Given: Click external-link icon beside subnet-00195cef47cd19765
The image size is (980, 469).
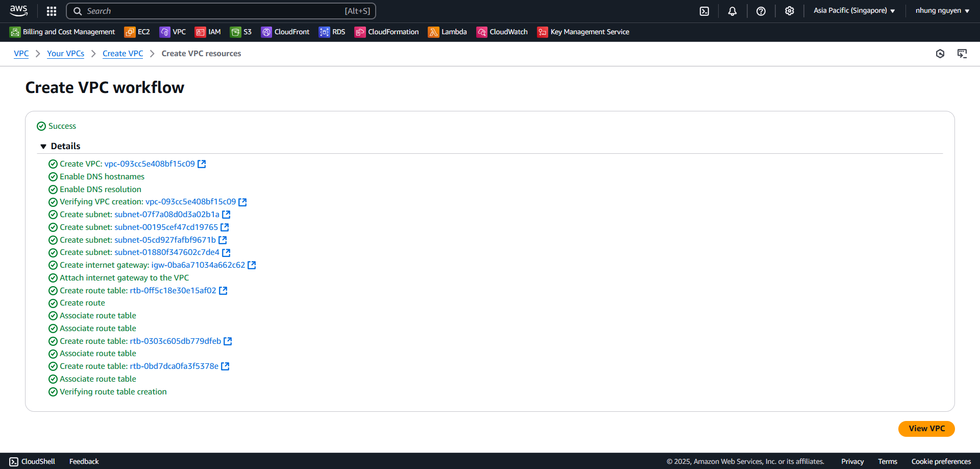Looking at the screenshot, I should [x=225, y=227].
